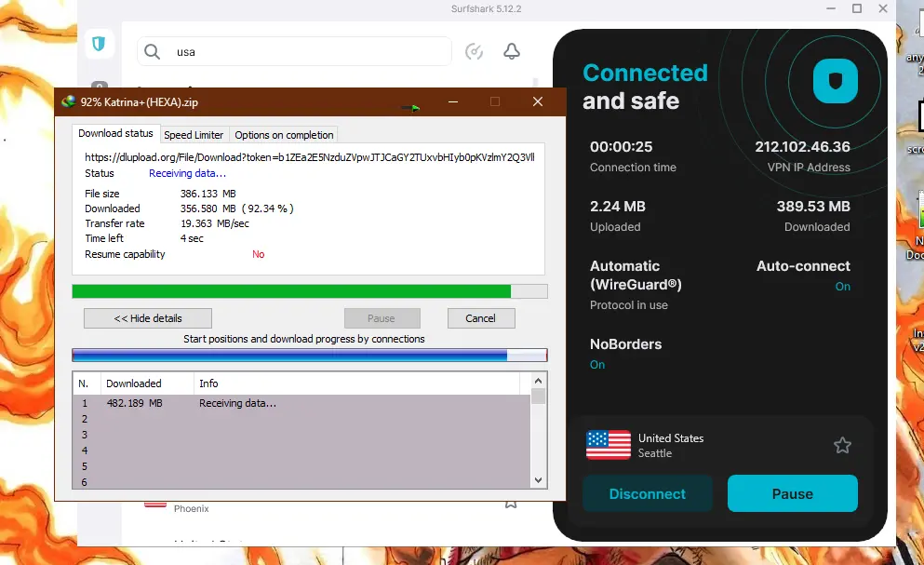
Task: Open the Options on completion tab
Action: coord(284,135)
